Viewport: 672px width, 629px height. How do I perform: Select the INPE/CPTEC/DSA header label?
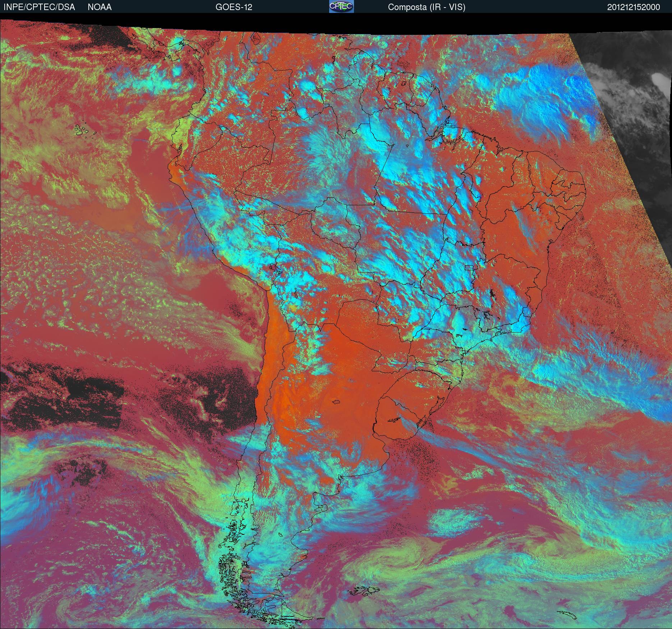[x=39, y=7]
